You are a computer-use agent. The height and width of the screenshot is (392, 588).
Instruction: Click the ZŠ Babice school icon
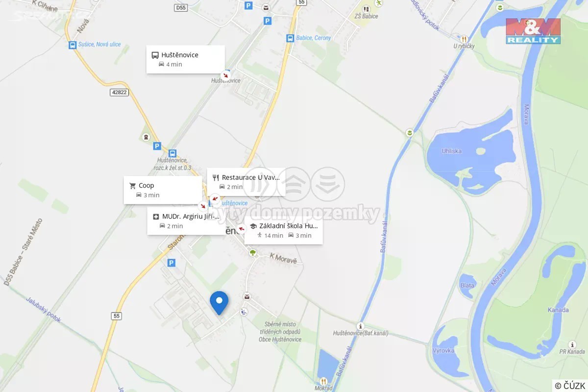[366, 9]
